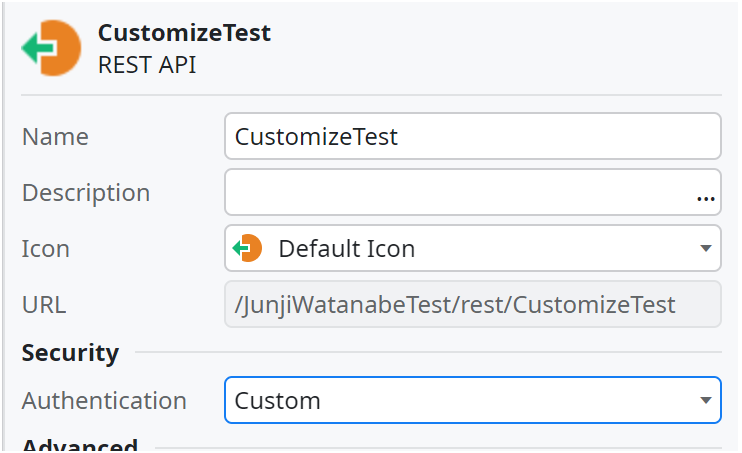This screenshot has height=453, width=742.
Task: Click the divider line beside Security
Action: click(428, 353)
